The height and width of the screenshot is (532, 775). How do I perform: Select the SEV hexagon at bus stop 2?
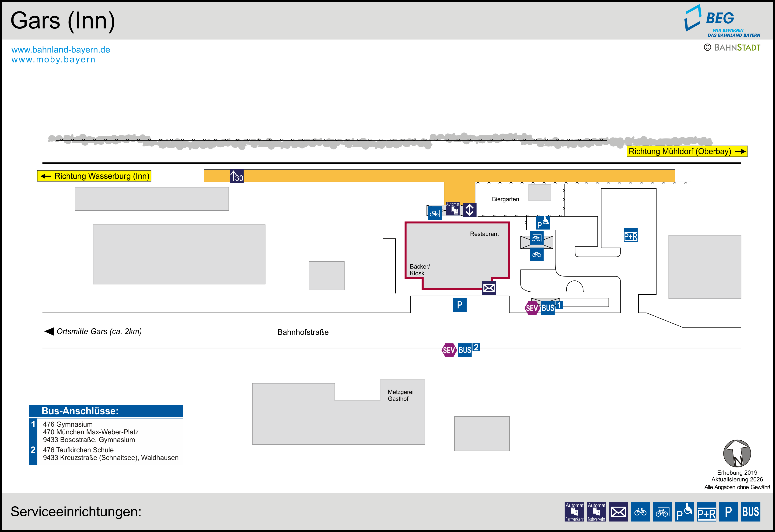449,350
